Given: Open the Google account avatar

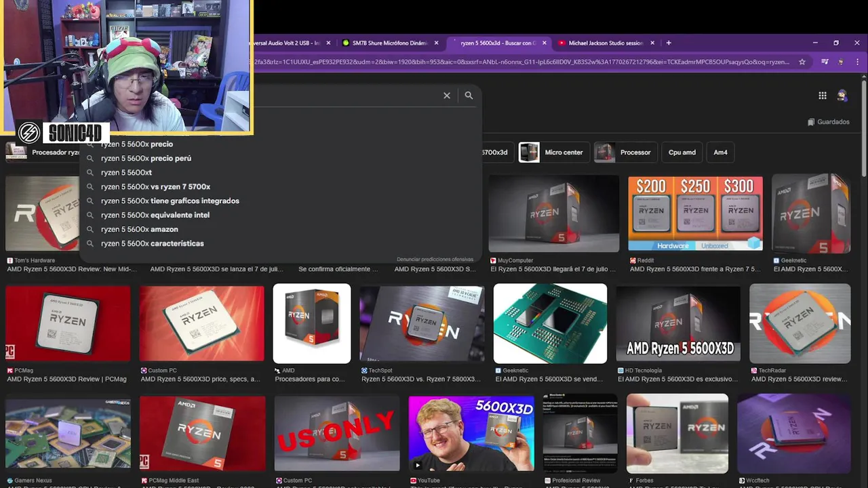Looking at the screenshot, I should click(842, 96).
